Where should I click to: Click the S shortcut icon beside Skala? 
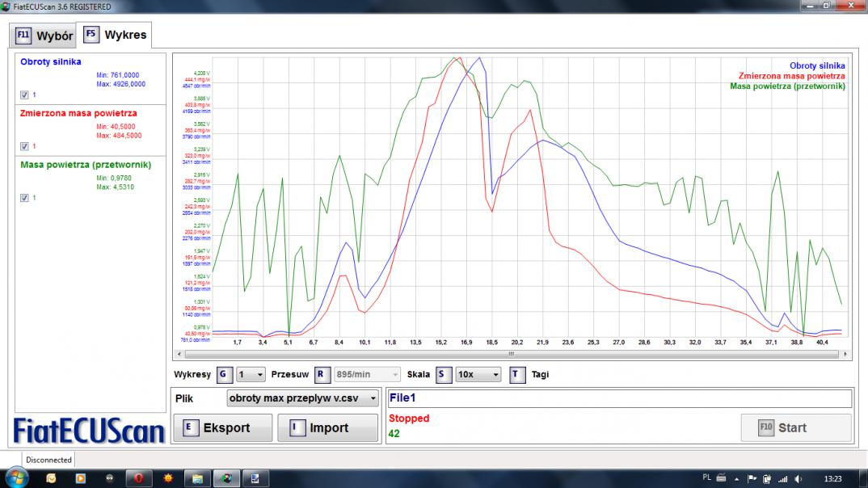pos(444,375)
